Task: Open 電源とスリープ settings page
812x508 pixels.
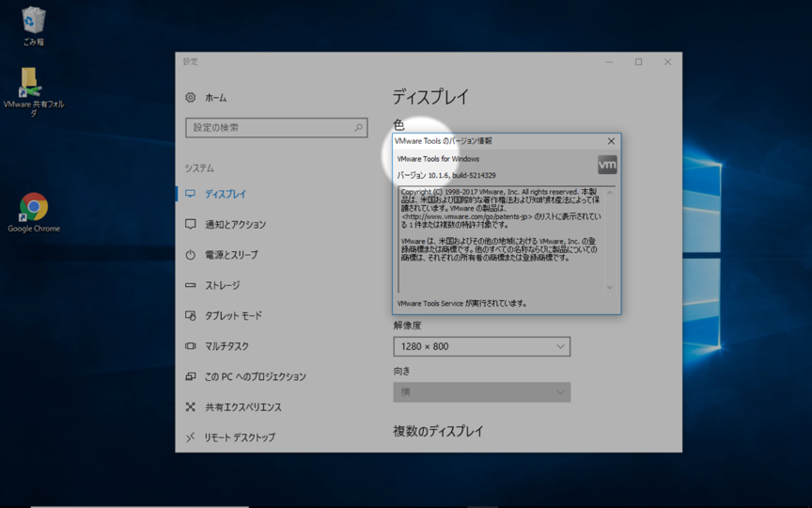Action: (x=231, y=255)
